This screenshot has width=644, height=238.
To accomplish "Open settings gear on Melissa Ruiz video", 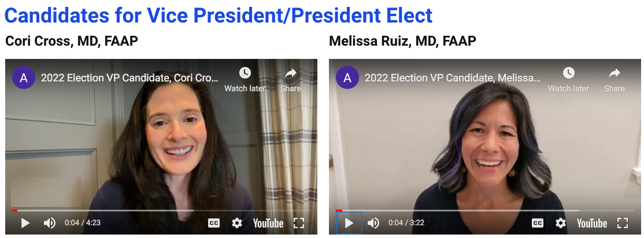I will (561, 223).
